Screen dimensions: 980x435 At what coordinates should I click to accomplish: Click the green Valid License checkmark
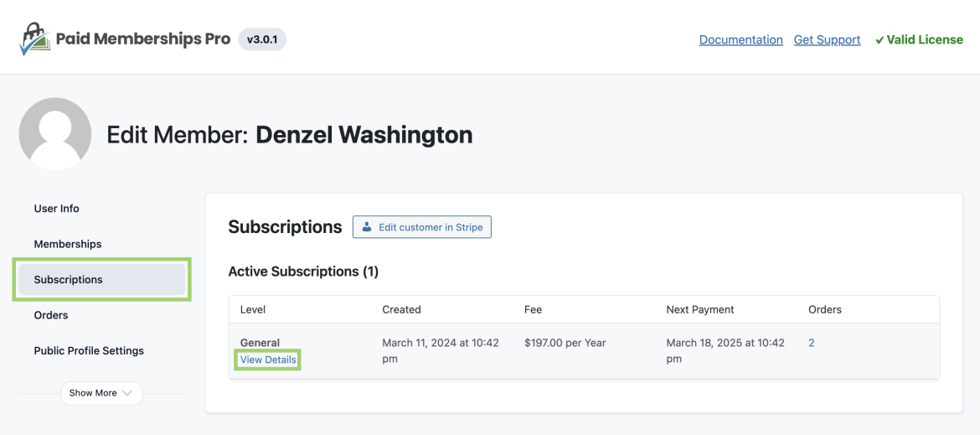point(879,40)
